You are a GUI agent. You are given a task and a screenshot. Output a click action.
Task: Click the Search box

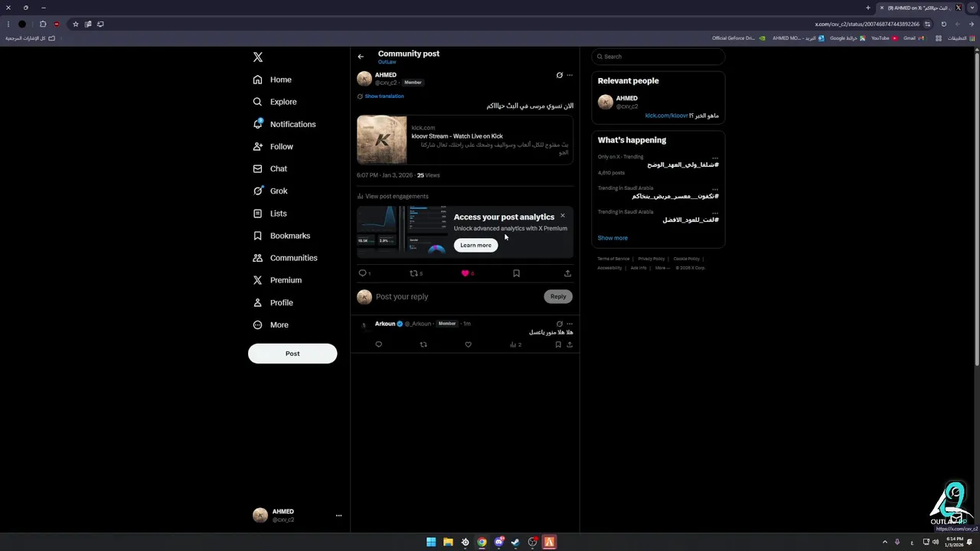point(658,57)
